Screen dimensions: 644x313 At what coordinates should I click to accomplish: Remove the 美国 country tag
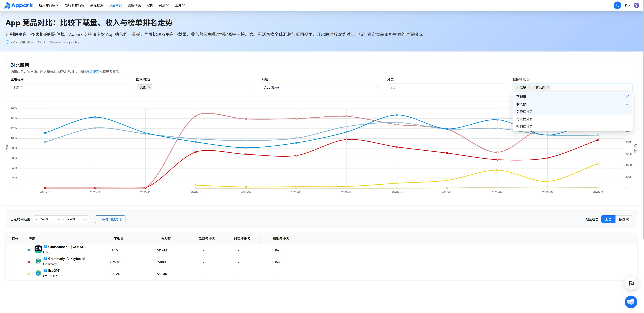[x=149, y=87]
